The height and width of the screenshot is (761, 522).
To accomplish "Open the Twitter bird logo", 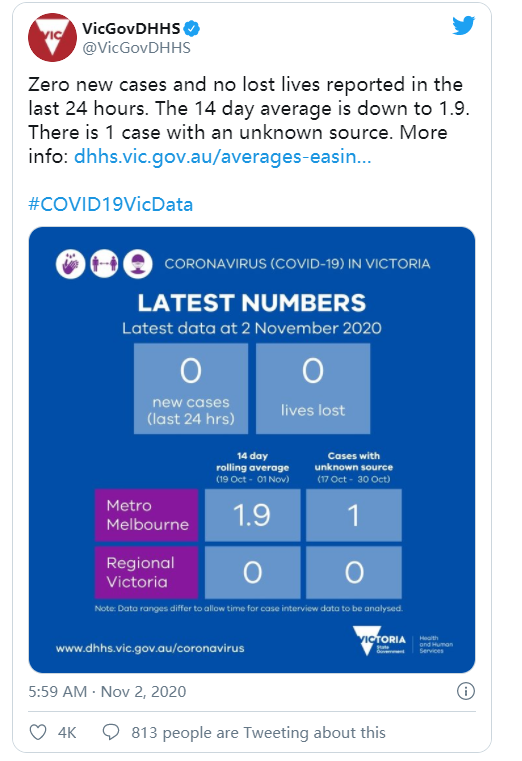I will pos(463,26).
